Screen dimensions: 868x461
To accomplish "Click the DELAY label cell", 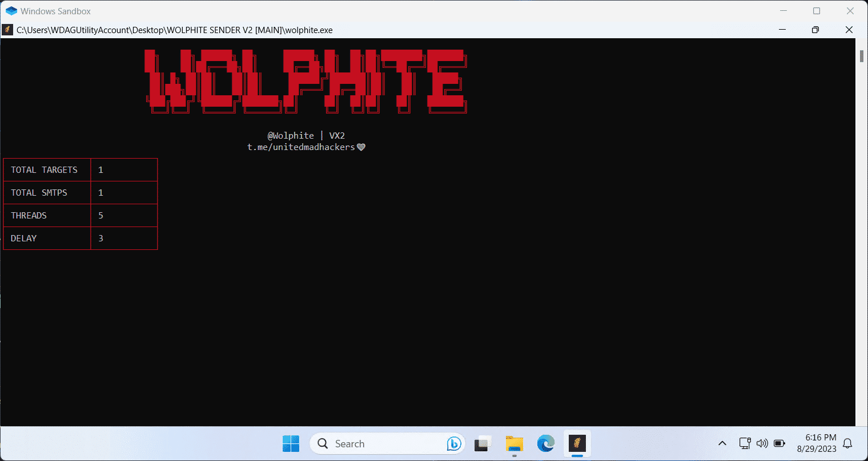I will 47,238.
